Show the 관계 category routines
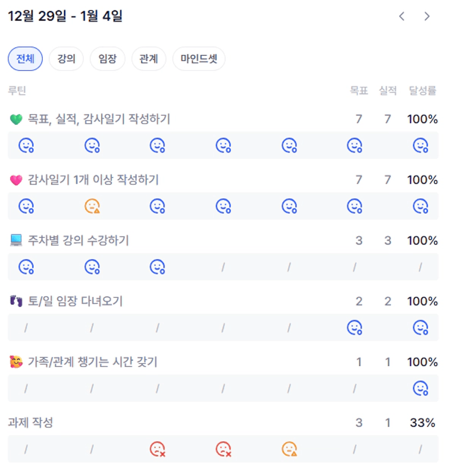The height and width of the screenshot is (476, 449). tap(149, 59)
